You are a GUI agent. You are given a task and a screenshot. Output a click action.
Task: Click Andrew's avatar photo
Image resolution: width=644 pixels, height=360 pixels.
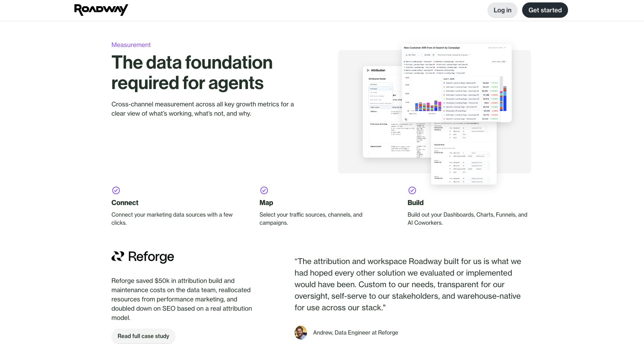[301, 332]
